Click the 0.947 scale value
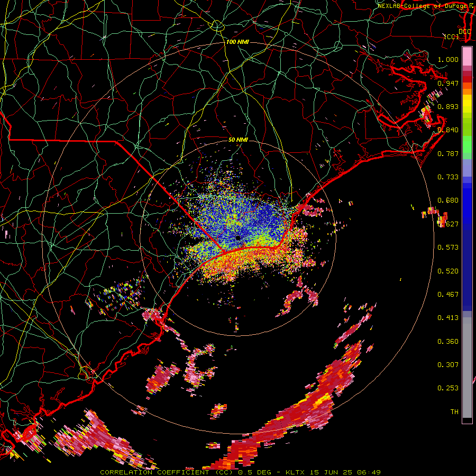The width and height of the screenshot is (476, 476). click(448, 83)
